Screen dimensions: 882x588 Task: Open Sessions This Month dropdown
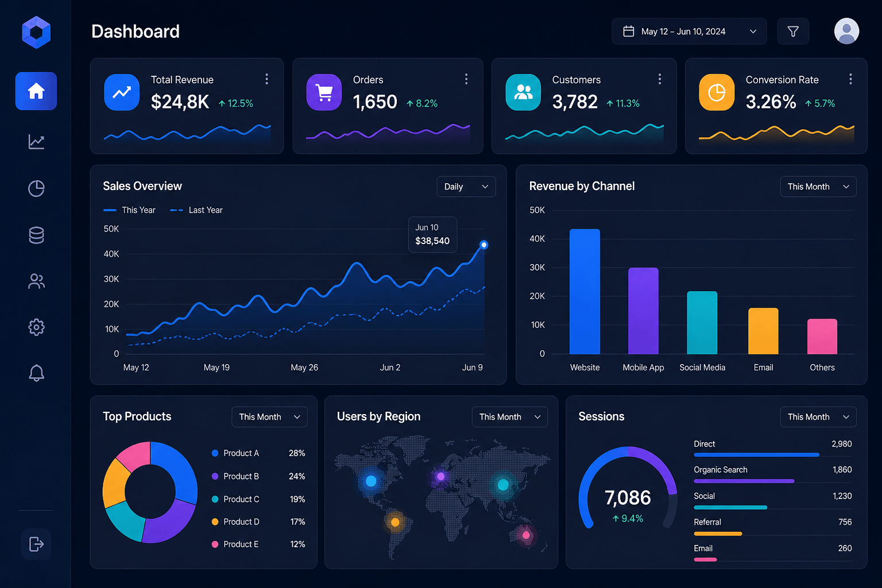[x=818, y=417]
